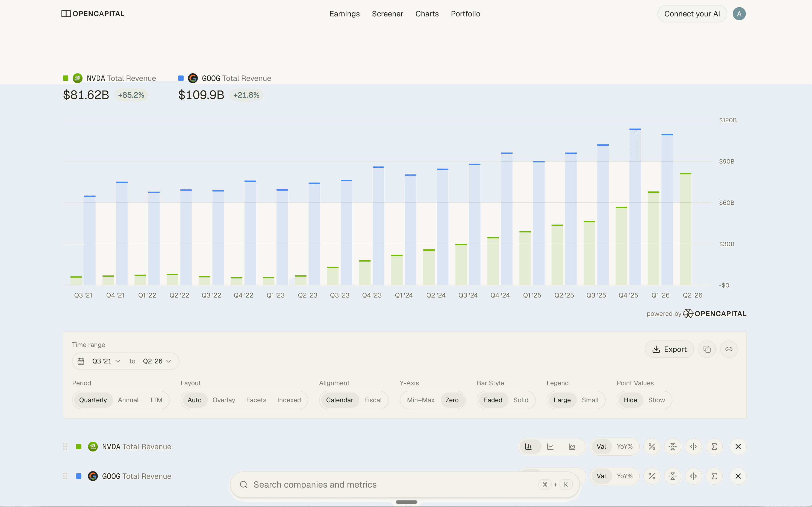Open end quarter Q2 '26 dropdown
Image resolution: width=812 pixels, height=507 pixels.
click(x=157, y=361)
